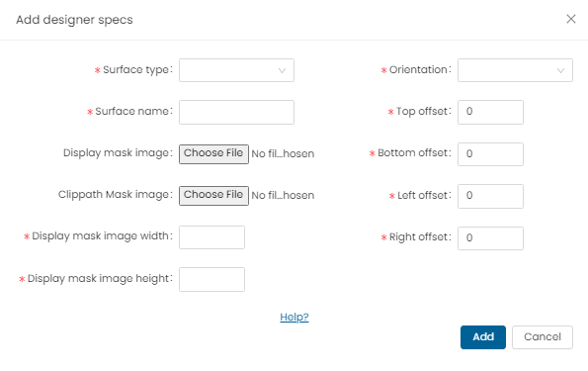Screen dimensions: 588x371
Task: Click the Right offset field
Action: [490, 238]
